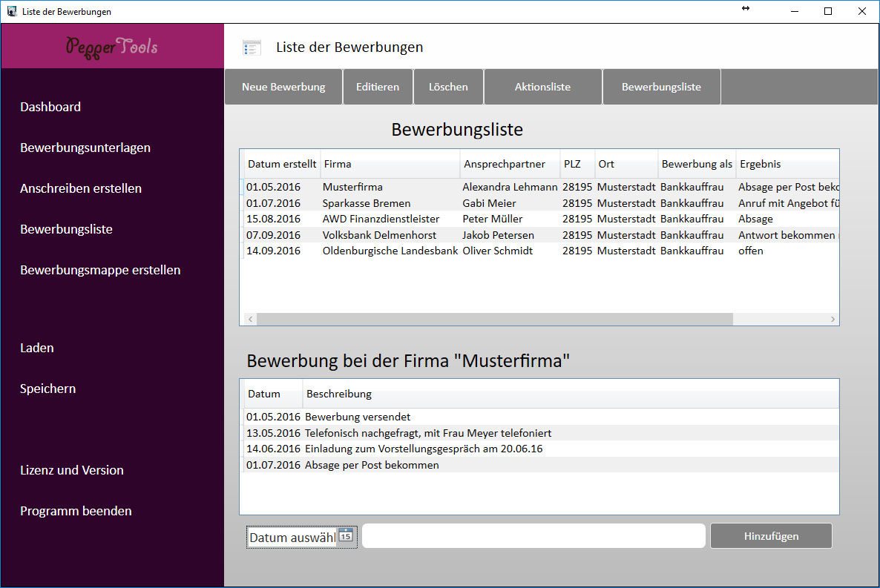Click the app icon in the title bar
Image resolution: width=880 pixels, height=588 pixels.
click(11, 11)
